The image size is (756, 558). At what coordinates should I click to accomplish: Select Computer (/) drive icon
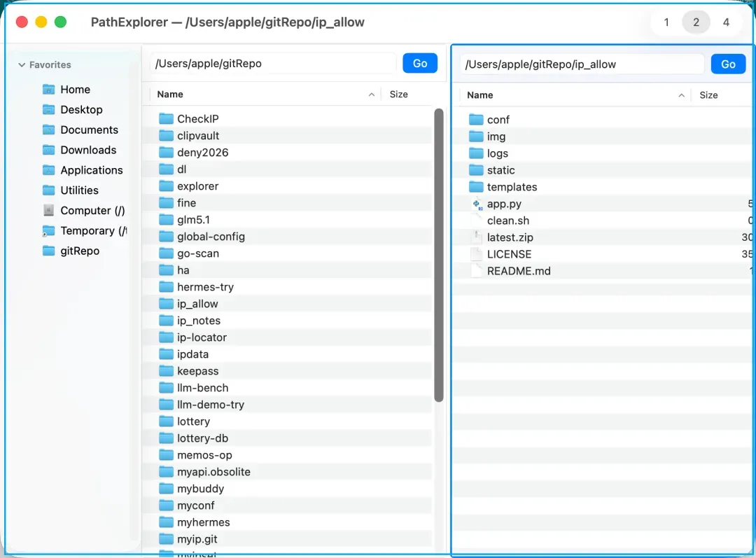[49, 210]
